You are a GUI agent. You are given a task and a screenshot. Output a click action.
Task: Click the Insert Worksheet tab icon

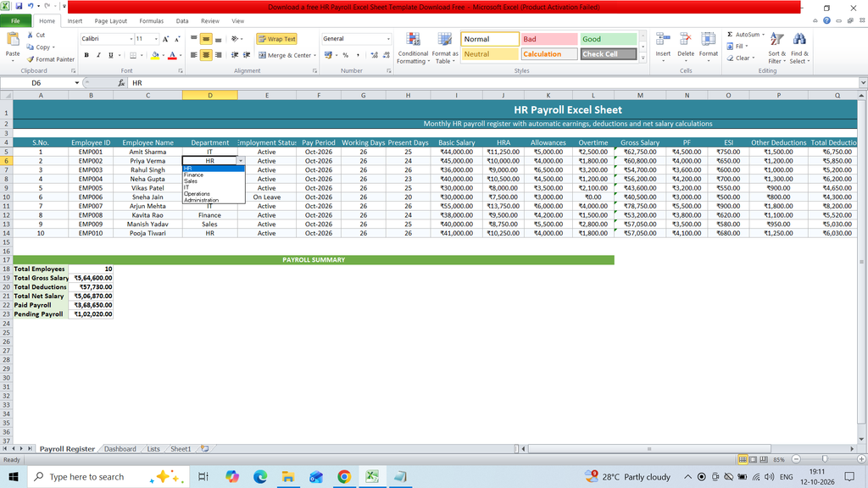[x=205, y=449]
